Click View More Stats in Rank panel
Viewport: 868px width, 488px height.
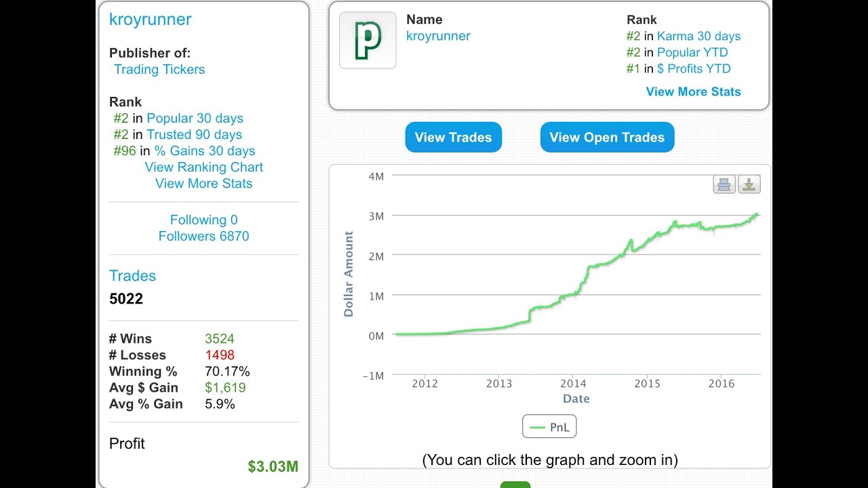click(693, 91)
